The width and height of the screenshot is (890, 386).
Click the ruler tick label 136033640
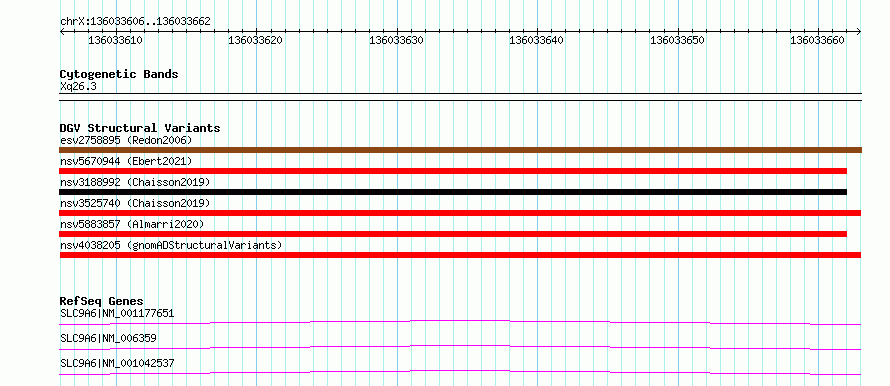(537, 41)
